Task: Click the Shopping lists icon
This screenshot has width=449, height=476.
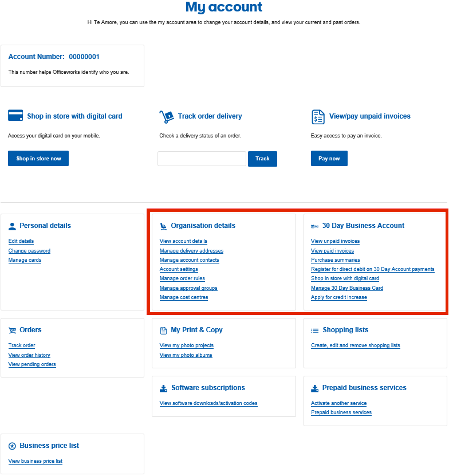Action: tap(315, 331)
